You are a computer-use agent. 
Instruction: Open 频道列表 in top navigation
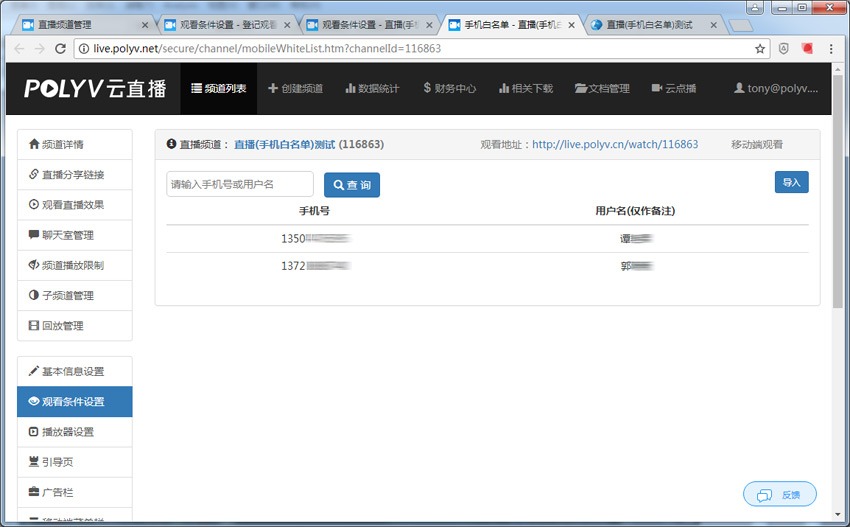218,88
